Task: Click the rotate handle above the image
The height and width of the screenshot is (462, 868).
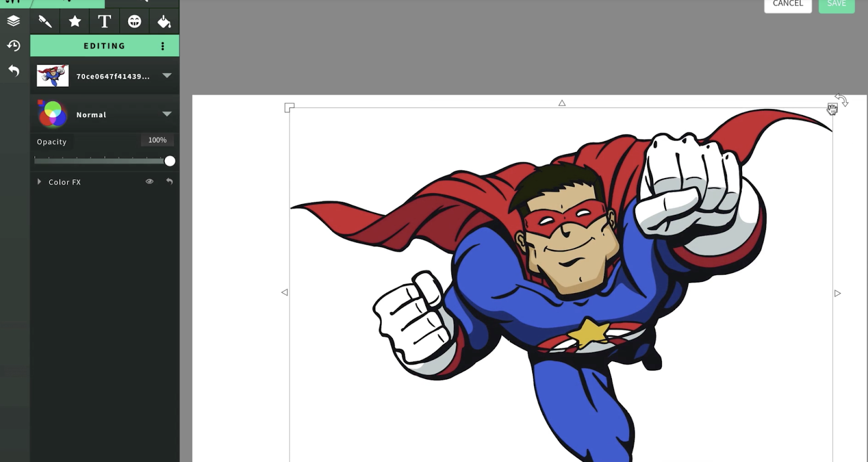Action: pos(841,100)
